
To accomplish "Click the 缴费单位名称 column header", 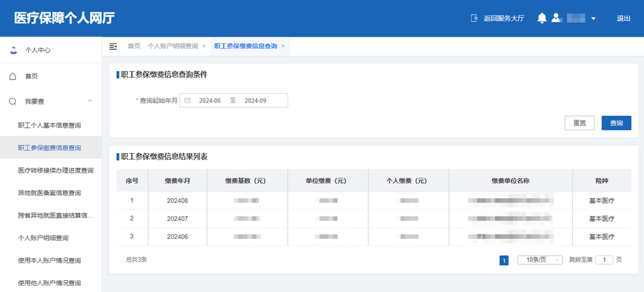I will click(x=511, y=180).
